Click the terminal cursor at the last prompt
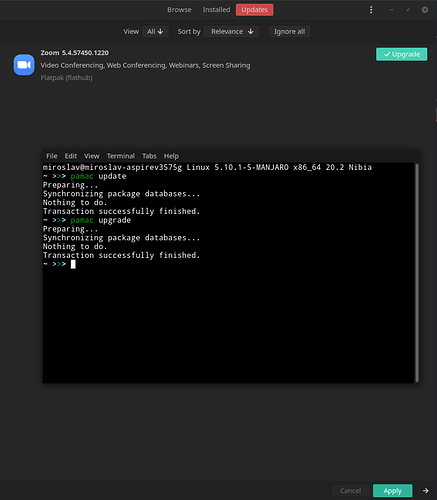This screenshot has width=437, height=500. [73, 264]
